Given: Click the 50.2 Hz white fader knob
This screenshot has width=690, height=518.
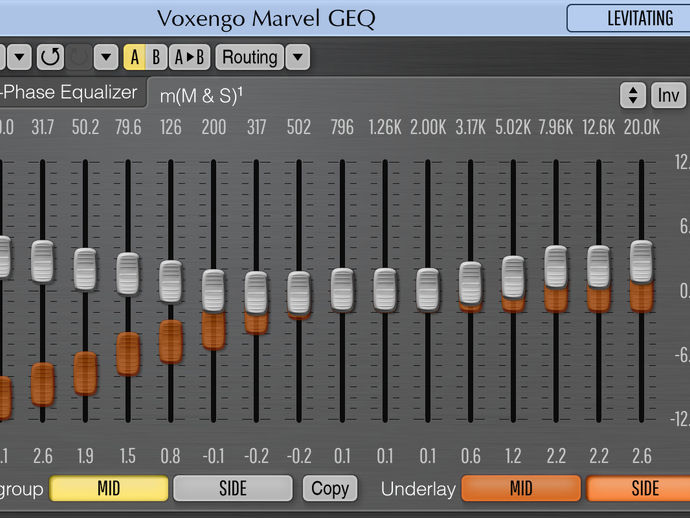Looking at the screenshot, I should click(x=85, y=269).
